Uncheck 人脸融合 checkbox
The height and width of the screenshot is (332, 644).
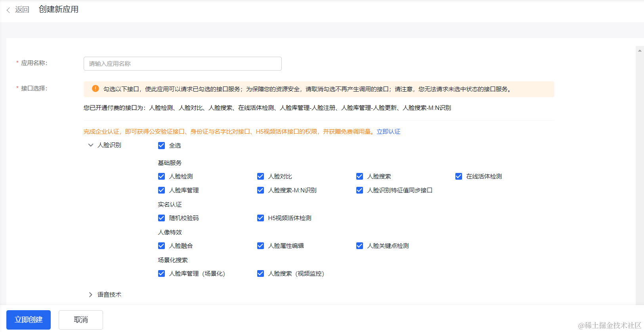point(161,246)
